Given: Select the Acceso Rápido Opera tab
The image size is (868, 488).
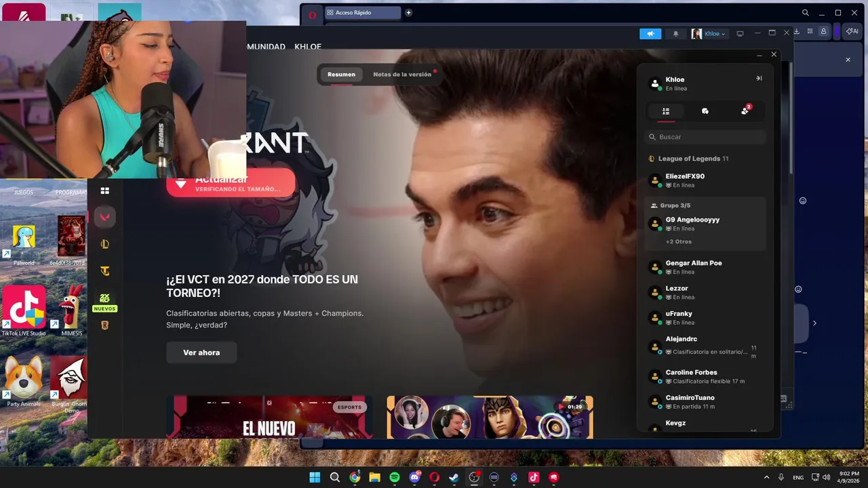Looking at the screenshot, I should tap(363, 13).
